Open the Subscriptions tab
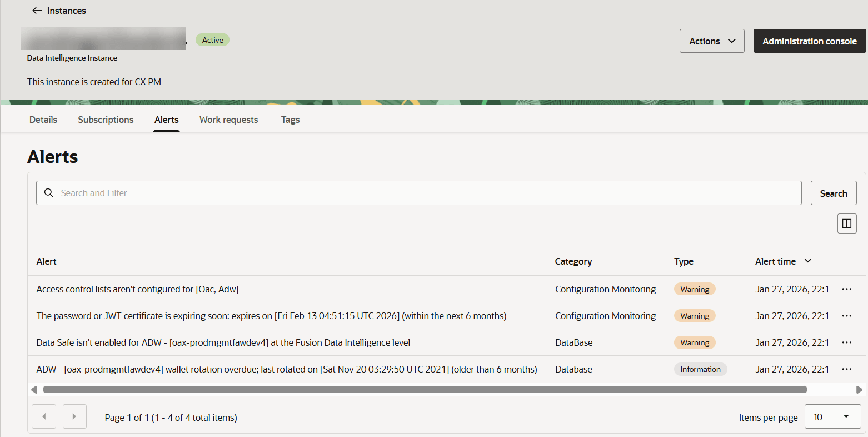This screenshot has height=437, width=868. coord(106,120)
